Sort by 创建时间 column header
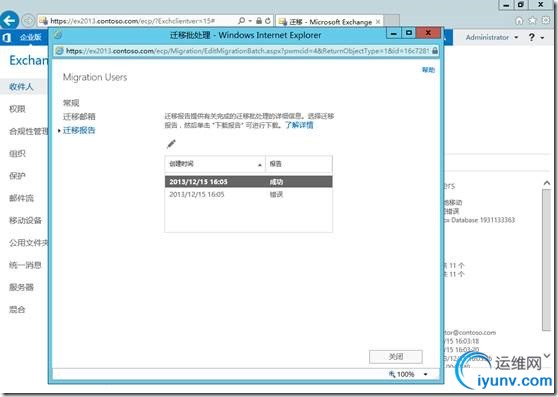Image resolution: width=558 pixels, height=397 pixels. [215, 164]
